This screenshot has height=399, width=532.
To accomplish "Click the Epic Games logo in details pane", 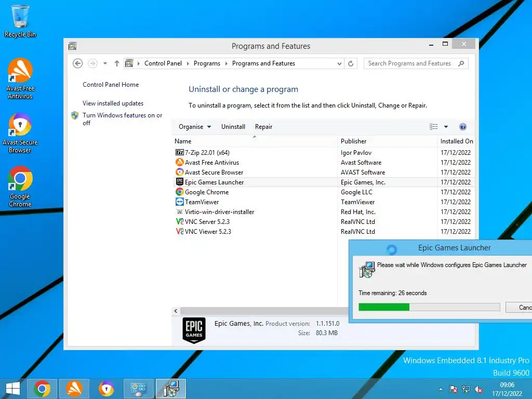I will click(x=194, y=330).
